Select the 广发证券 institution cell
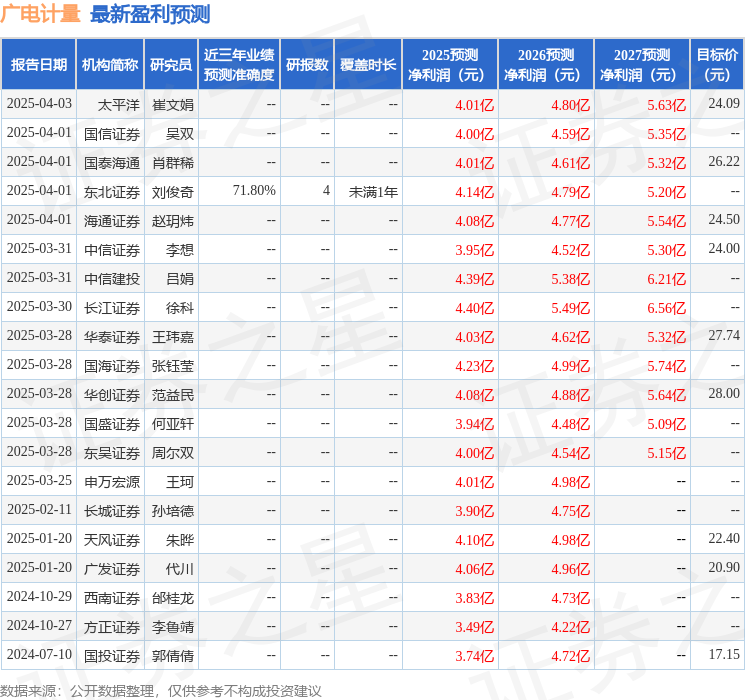The image size is (745, 700). coord(112,569)
